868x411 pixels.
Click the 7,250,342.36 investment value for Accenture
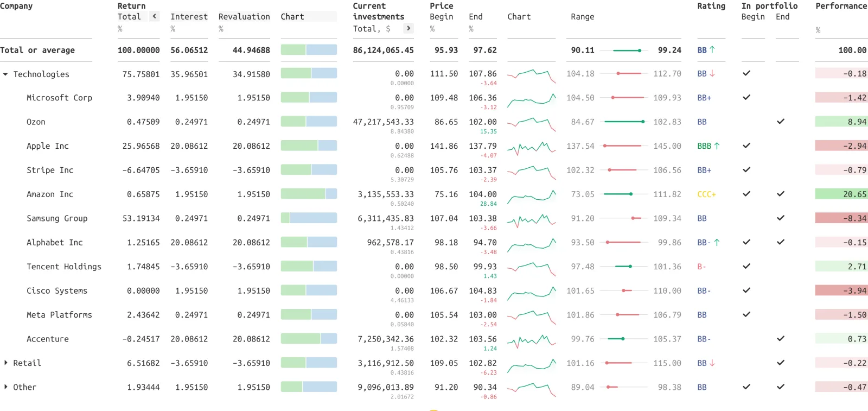pos(386,339)
